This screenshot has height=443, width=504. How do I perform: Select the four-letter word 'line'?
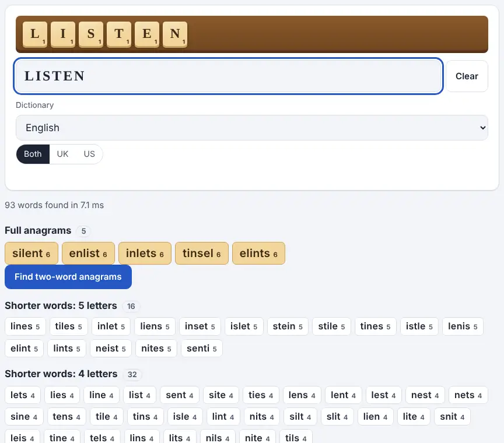(x=101, y=395)
